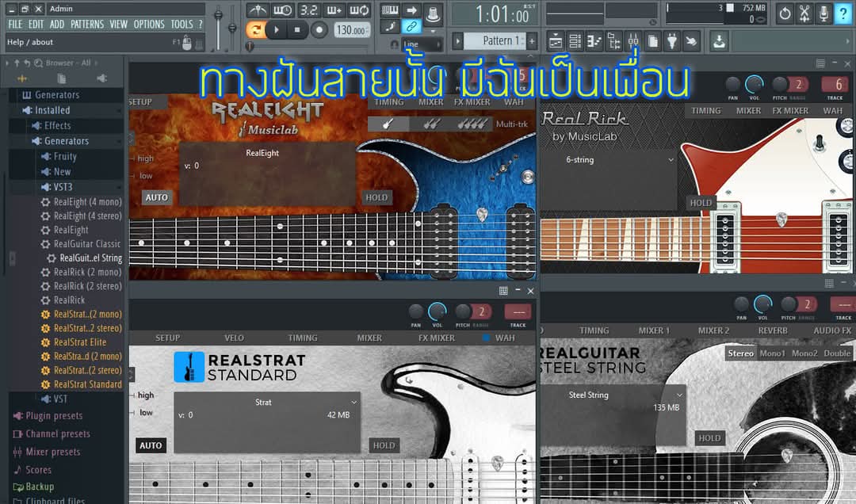
Task: Open the Line snap dropdown
Action: pyautogui.click(x=422, y=44)
